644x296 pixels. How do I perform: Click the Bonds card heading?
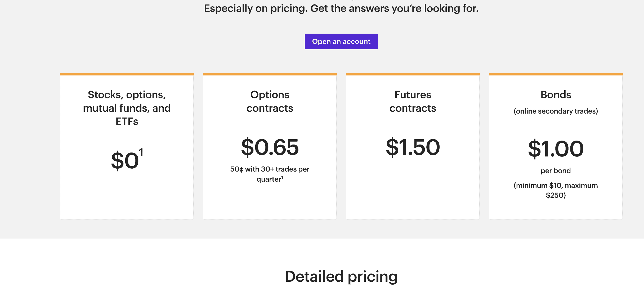pos(556,95)
